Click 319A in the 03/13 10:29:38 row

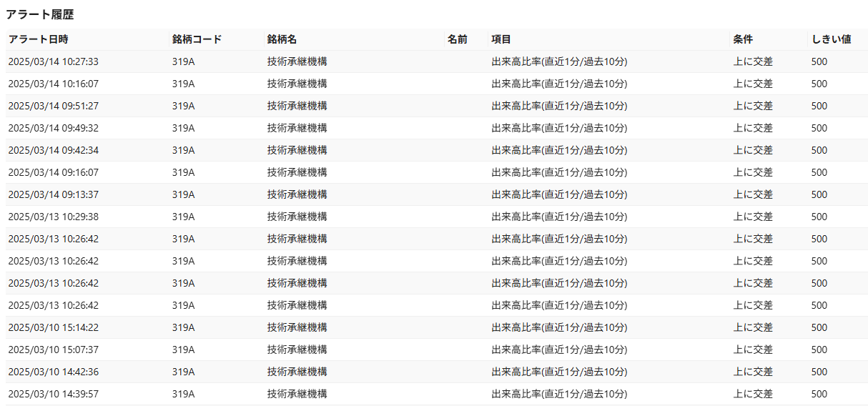(x=184, y=217)
